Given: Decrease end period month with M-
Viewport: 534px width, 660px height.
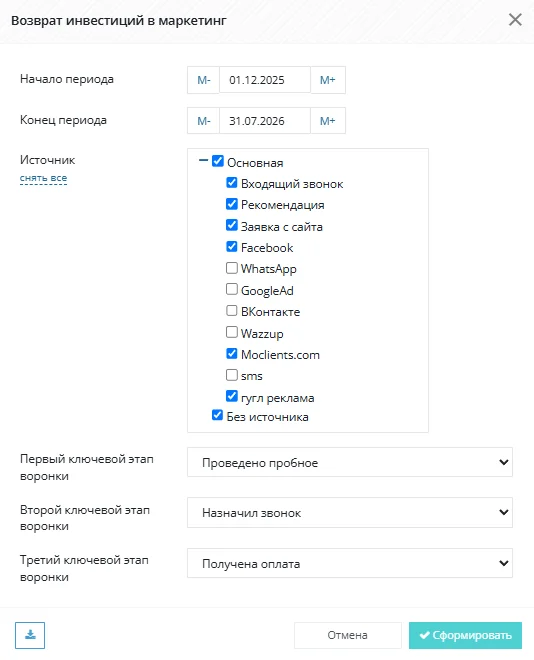Looking at the screenshot, I should 204,121.
